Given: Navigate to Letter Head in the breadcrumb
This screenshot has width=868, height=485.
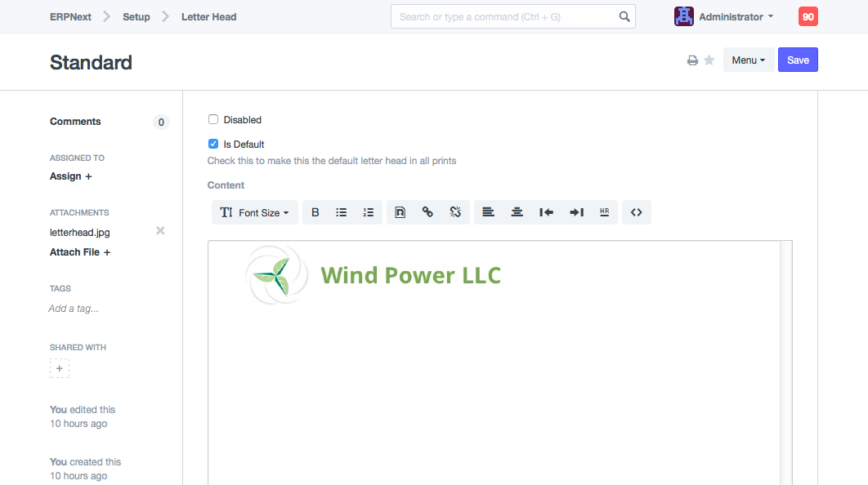Looking at the screenshot, I should coord(208,16).
